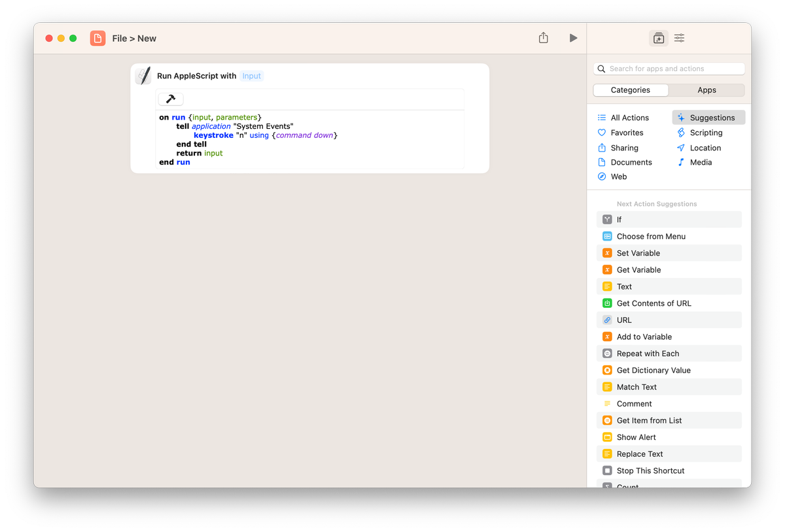
Task: Click the If action icon
Action: pos(607,220)
